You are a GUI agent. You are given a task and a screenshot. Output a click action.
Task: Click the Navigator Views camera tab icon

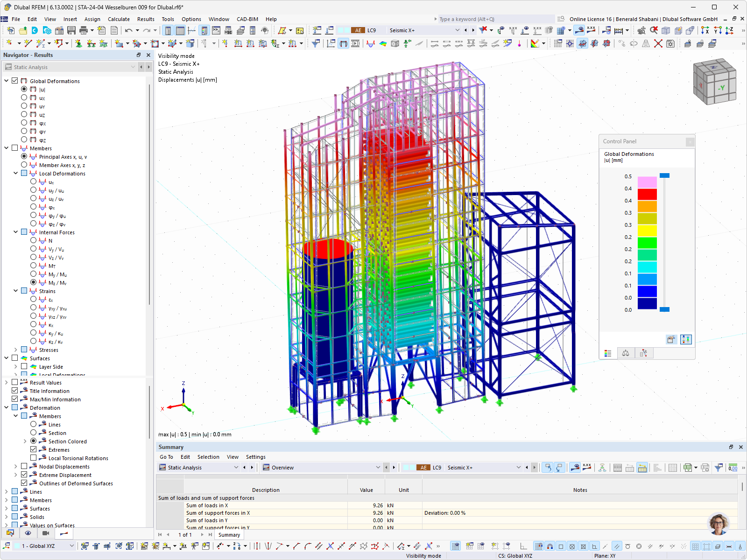[x=46, y=533]
